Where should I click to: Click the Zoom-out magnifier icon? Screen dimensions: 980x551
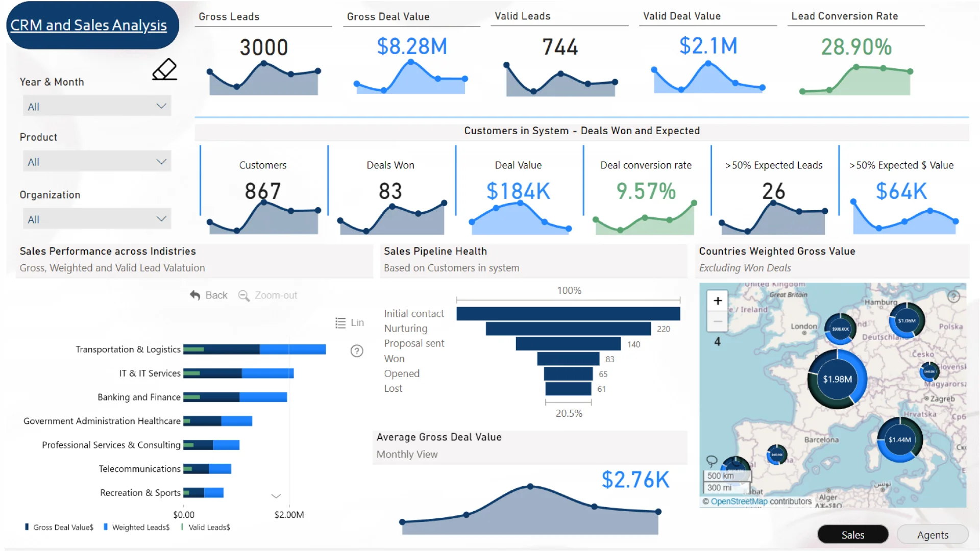click(244, 296)
